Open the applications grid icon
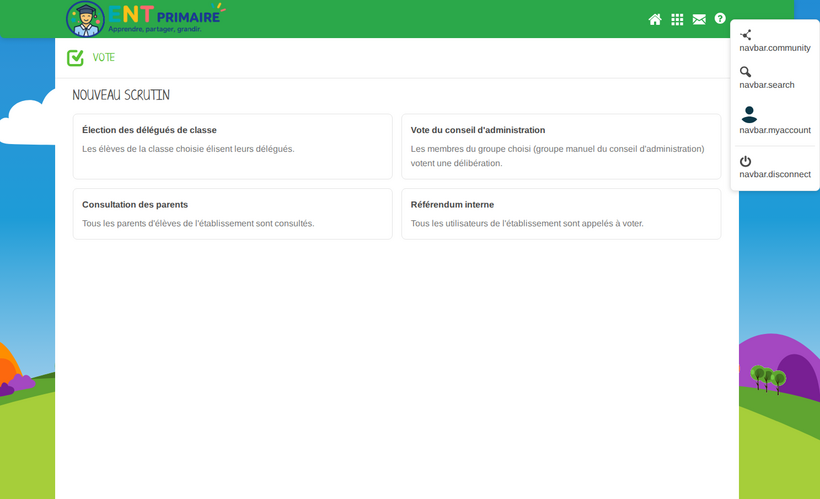Screen dimensions: 820x499 [677, 19]
